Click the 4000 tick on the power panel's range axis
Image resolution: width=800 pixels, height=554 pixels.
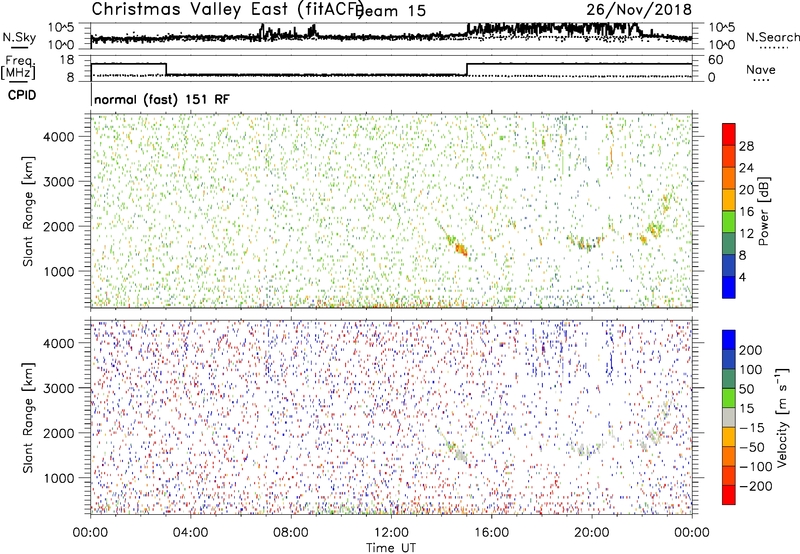click(58, 137)
